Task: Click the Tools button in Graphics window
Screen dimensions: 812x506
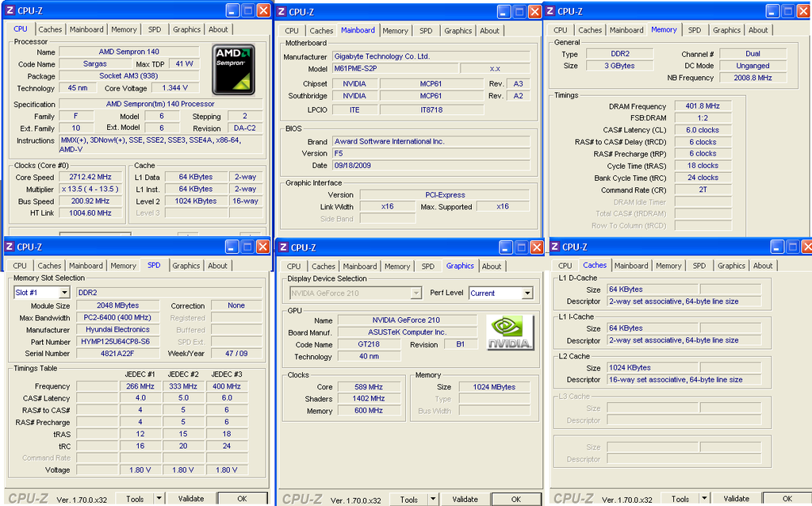Action: tap(408, 500)
